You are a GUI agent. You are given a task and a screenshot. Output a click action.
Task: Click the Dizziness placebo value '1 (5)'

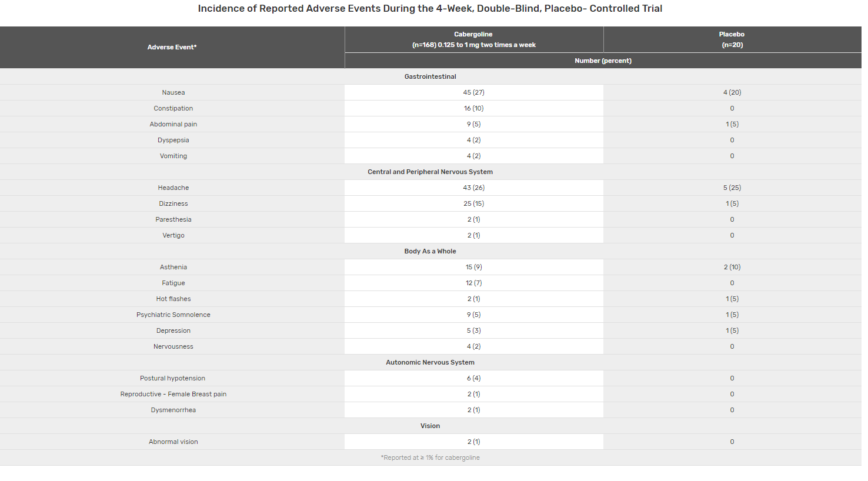click(732, 203)
